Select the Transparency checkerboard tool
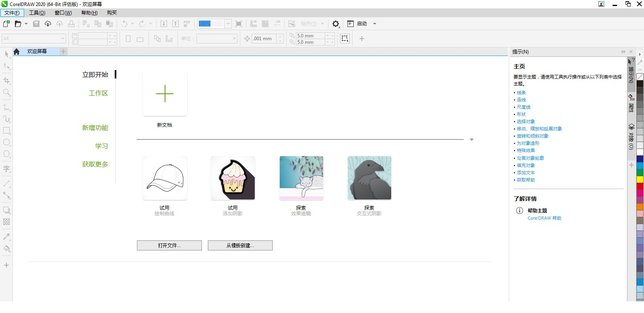Screen dimensions: 644x313 pos(6,222)
